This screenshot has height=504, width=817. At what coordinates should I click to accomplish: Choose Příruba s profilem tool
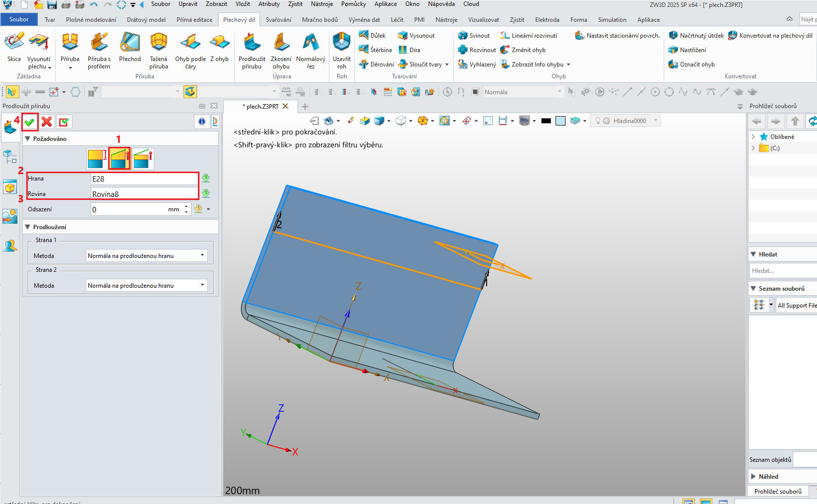tap(99, 51)
